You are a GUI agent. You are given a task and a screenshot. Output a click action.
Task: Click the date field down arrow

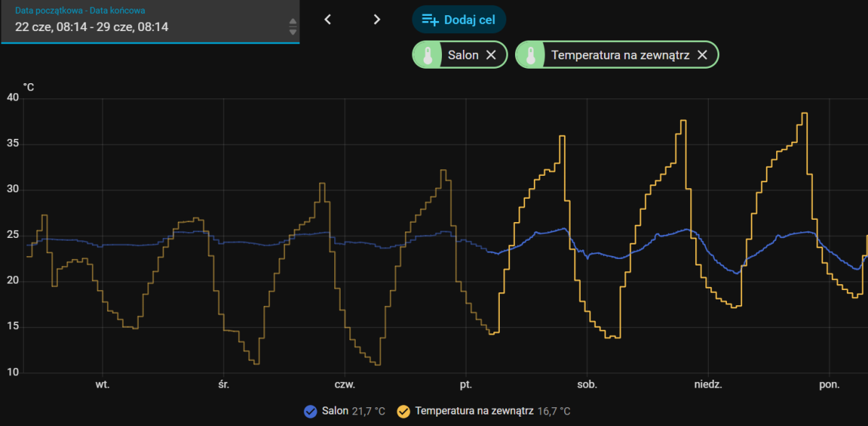(292, 32)
